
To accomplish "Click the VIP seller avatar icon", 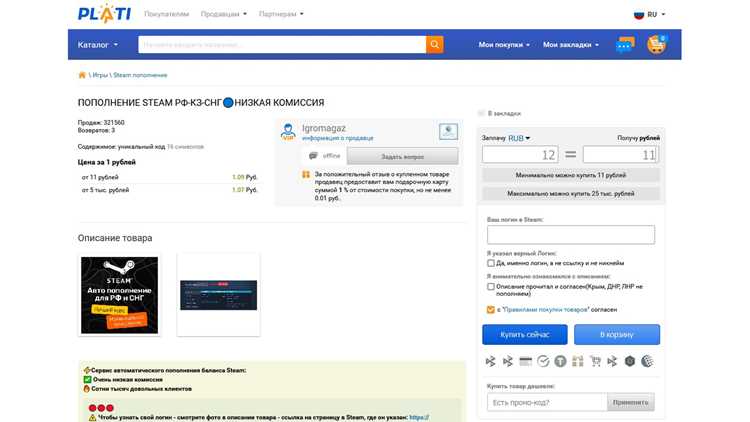I will (288, 132).
